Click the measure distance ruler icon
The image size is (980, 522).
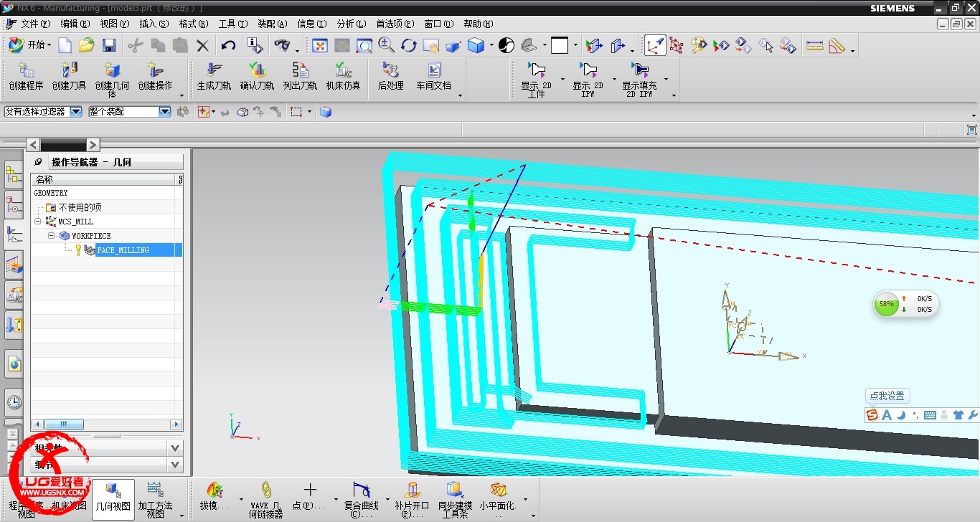815,45
